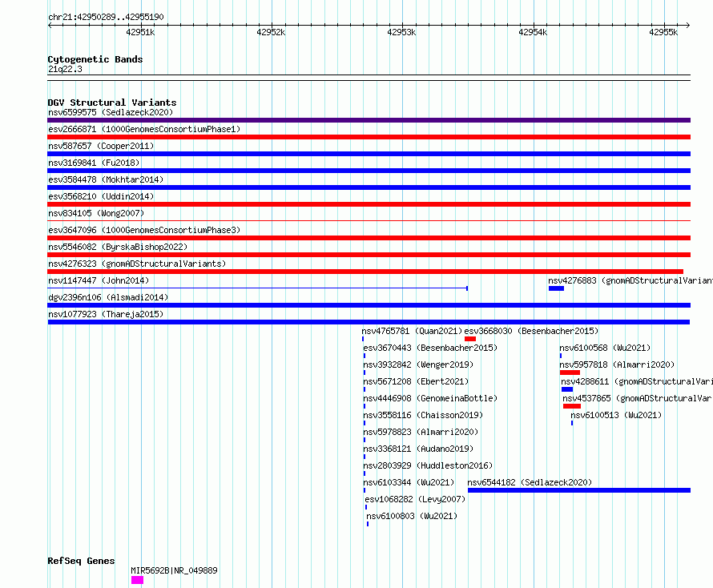Click nsv4446908 (GenomeinaBottle) label

(430, 398)
